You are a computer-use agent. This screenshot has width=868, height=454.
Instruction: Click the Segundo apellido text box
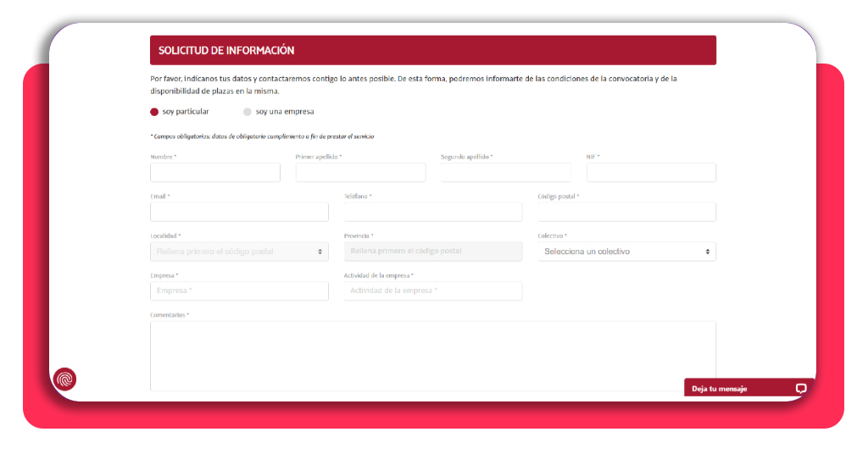[505, 173]
